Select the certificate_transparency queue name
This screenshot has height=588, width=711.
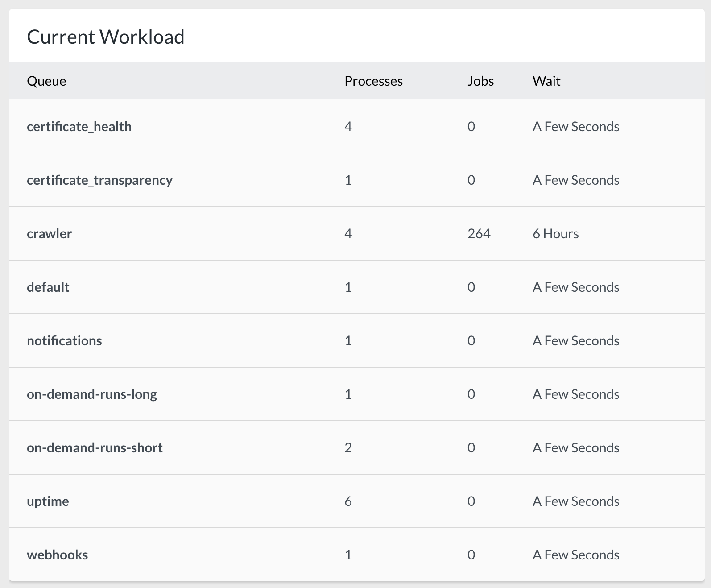(x=99, y=180)
